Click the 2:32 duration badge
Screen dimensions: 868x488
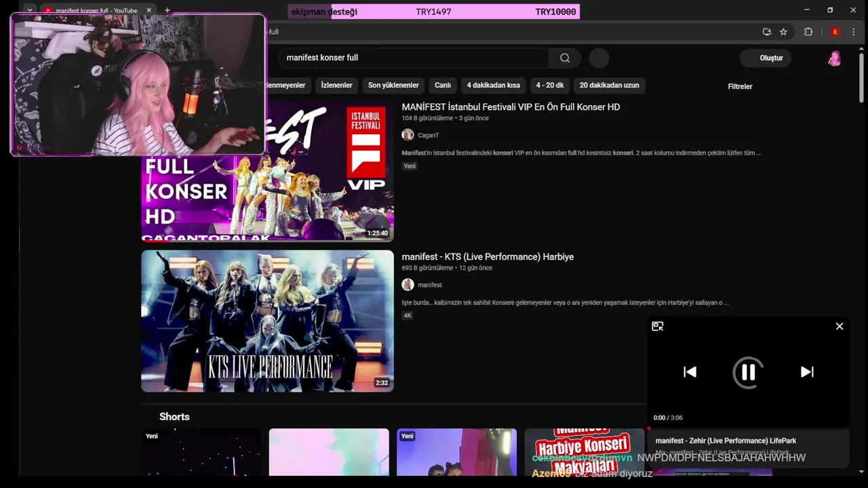382,383
